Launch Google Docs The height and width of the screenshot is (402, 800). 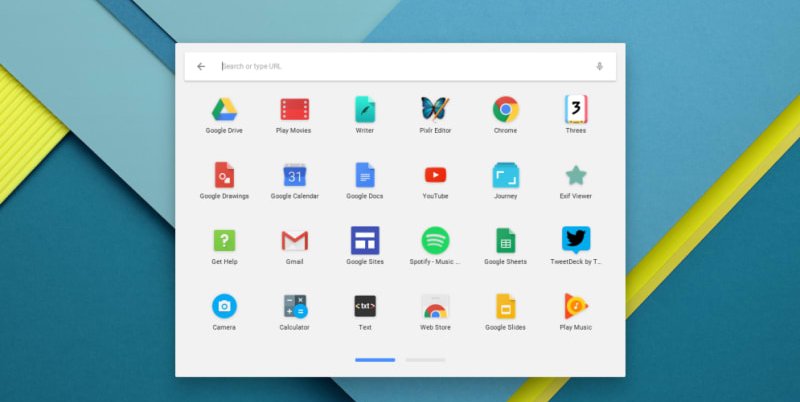tap(365, 175)
